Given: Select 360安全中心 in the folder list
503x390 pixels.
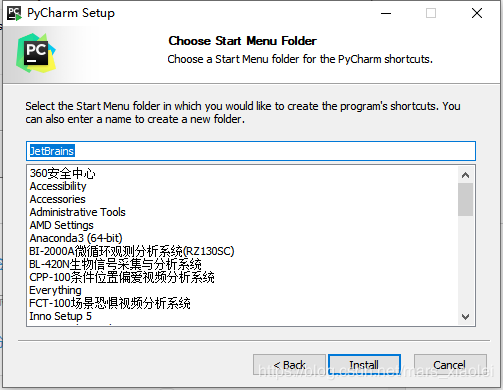Looking at the screenshot, I should [62, 173].
